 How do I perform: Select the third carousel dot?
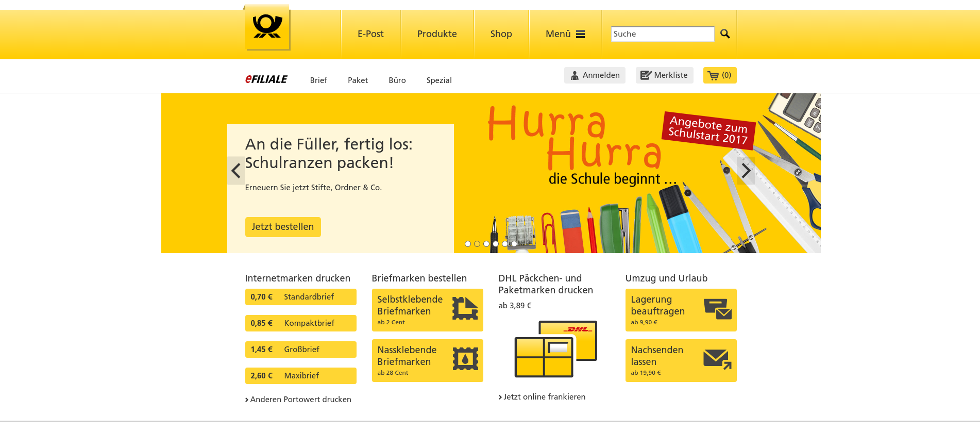click(486, 244)
